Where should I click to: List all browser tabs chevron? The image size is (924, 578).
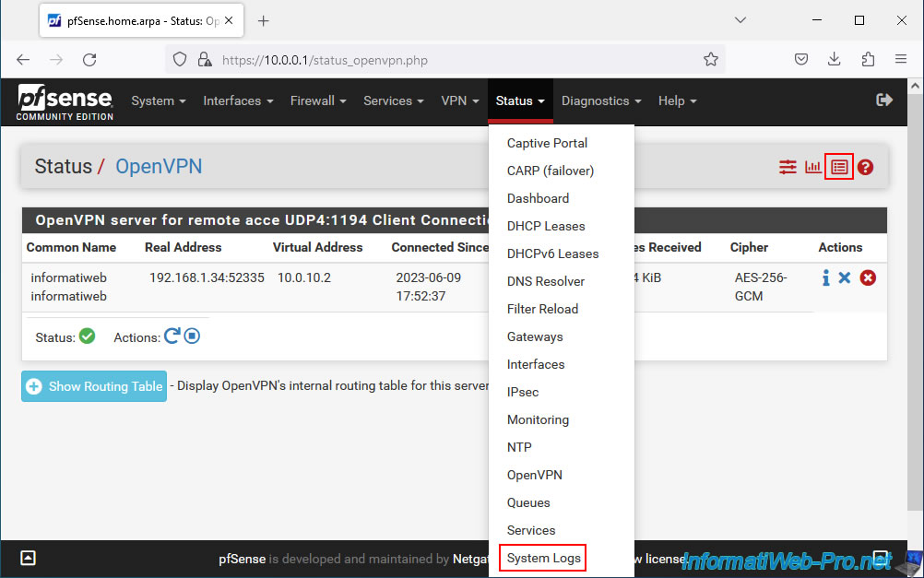coord(740,20)
